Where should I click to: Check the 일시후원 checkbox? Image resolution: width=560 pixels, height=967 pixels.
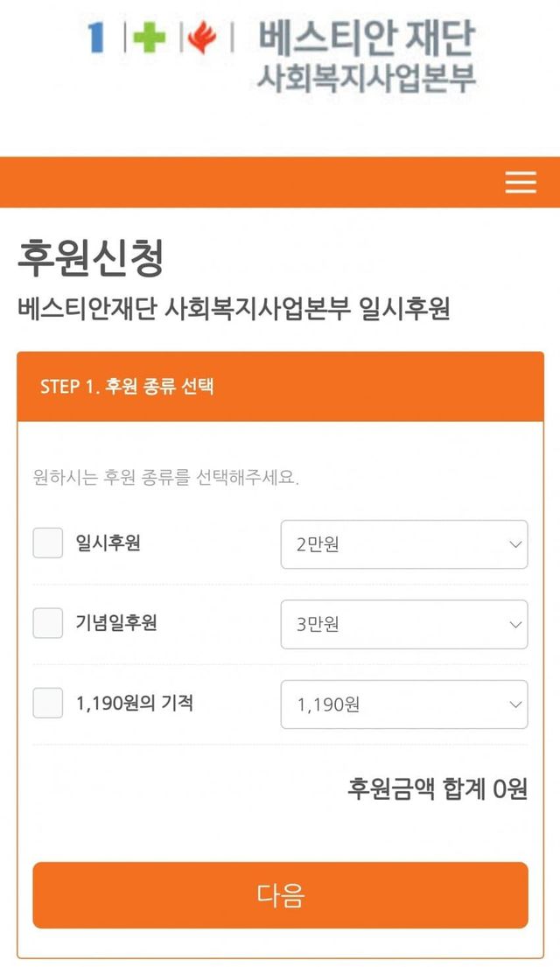(x=48, y=543)
